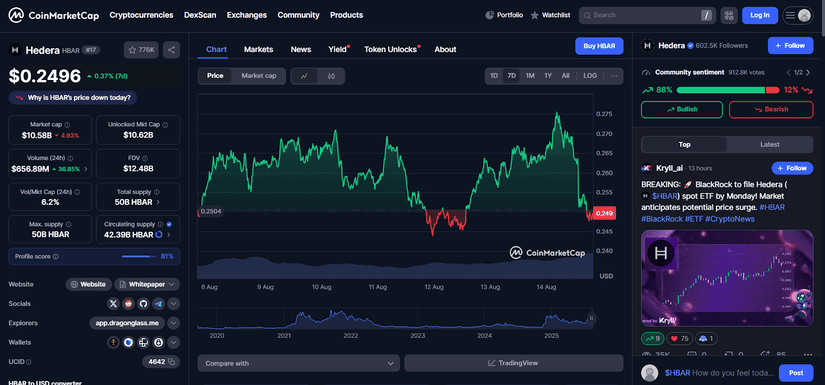Vote Bearish on community sentiment

click(771, 109)
